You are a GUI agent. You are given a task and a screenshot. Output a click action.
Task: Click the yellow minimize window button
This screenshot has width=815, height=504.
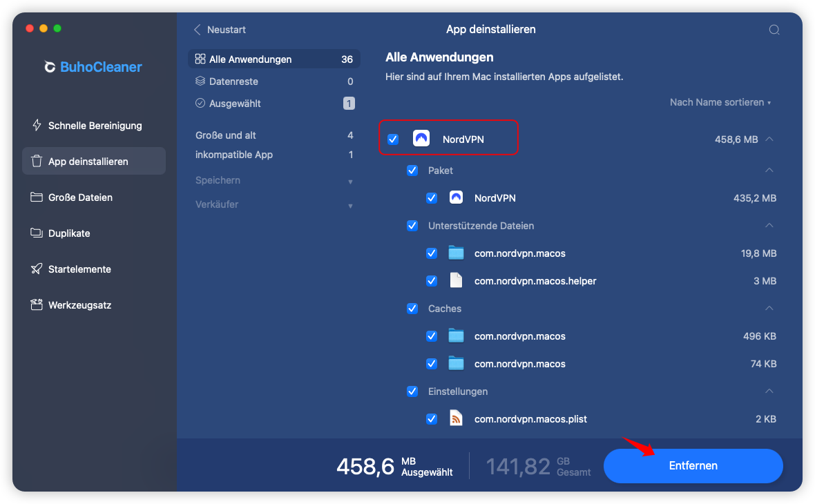pyautogui.click(x=43, y=28)
